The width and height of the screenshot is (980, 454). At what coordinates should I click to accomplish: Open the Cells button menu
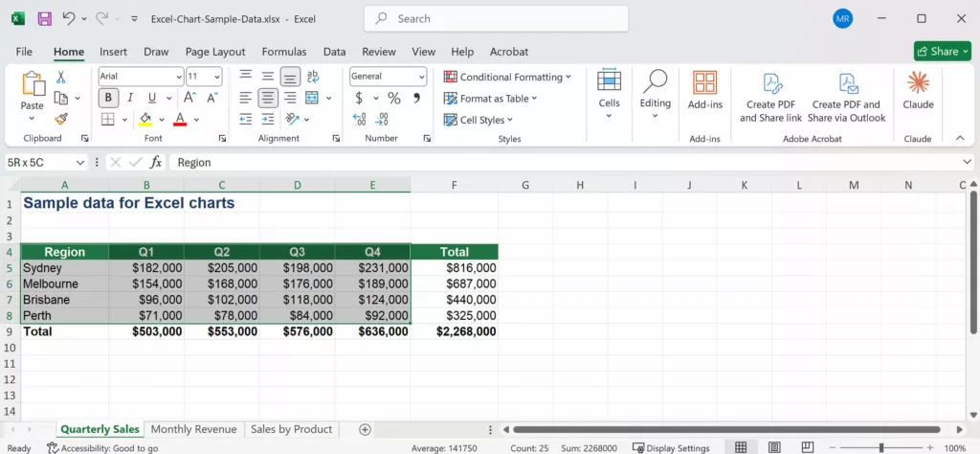point(609,94)
